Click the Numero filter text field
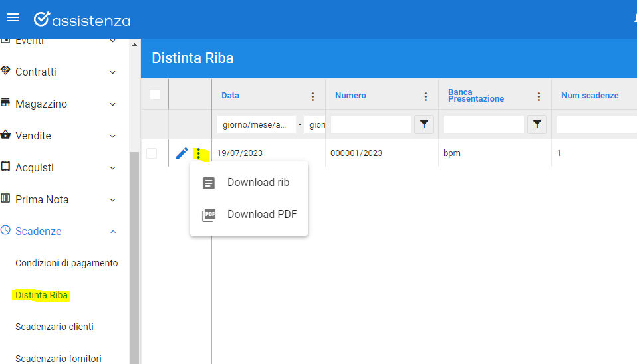This screenshot has height=364, width=637. pyautogui.click(x=371, y=124)
